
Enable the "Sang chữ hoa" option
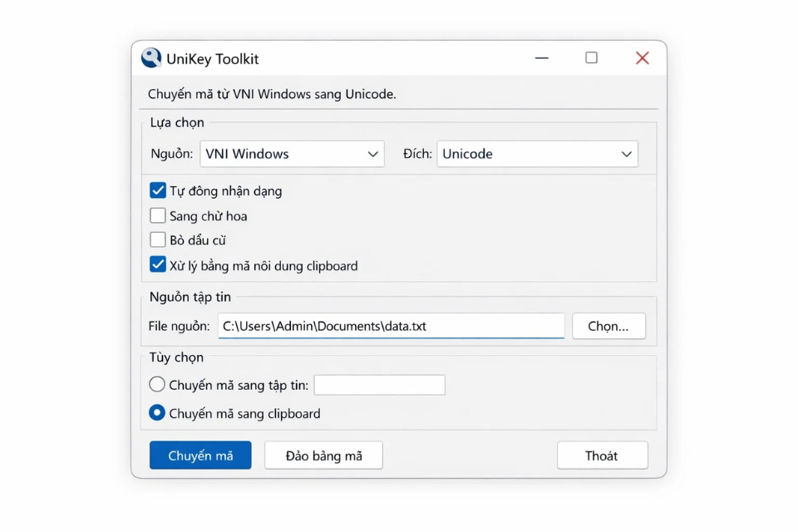[157, 215]
